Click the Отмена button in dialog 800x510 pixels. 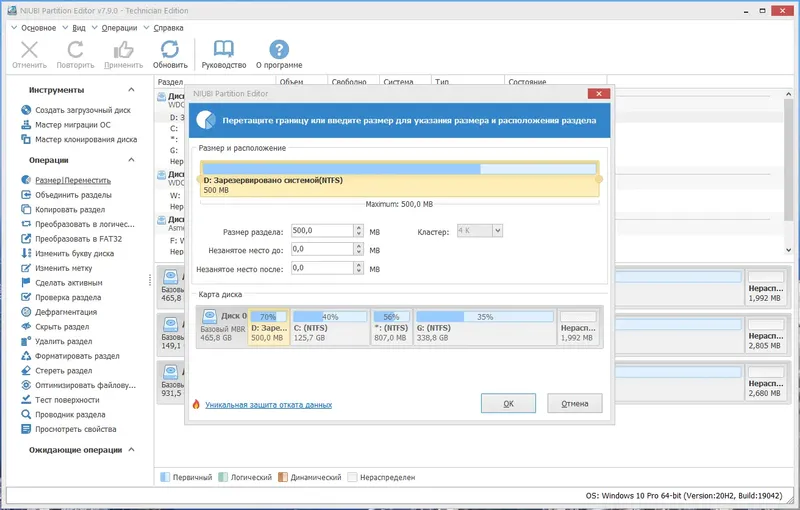[574, 403]
